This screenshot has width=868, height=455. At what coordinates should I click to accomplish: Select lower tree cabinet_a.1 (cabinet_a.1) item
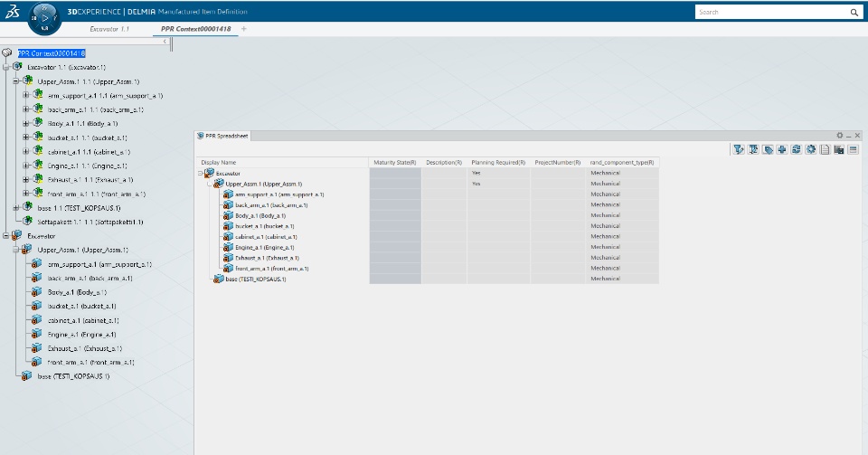click(83, 320)
